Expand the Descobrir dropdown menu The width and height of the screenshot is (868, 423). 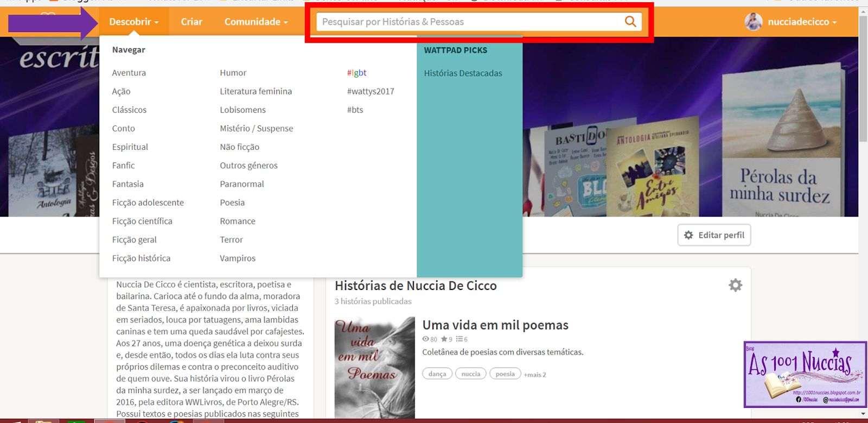pos(133,22)
